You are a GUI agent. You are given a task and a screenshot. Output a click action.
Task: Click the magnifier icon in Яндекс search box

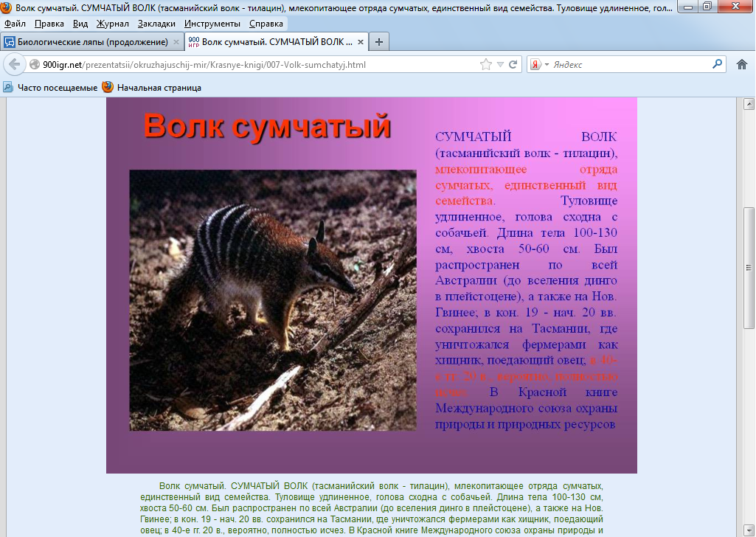pos(718,64)
